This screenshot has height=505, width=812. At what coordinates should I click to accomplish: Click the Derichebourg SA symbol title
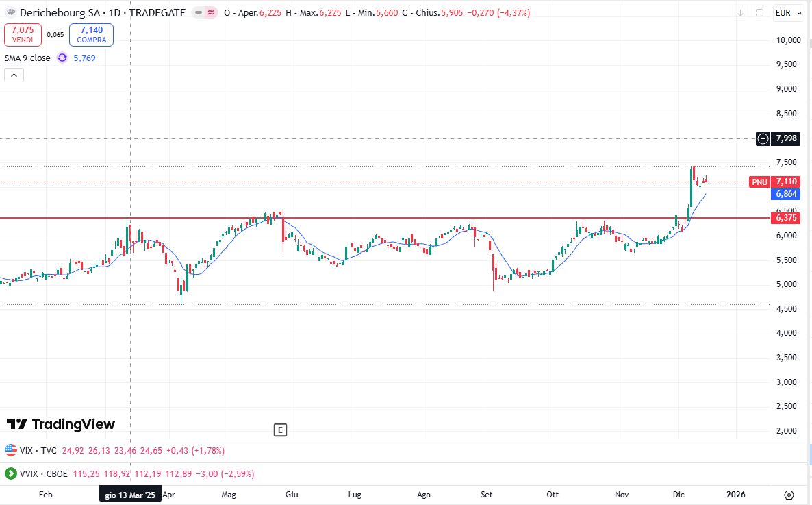pos(103,13)
